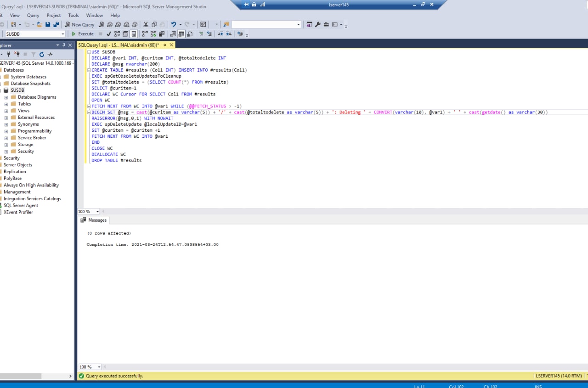The height and width of the screenshot is (388, 588).
Task: Click the Undo arrow icon
Action: [x=173, y=24]
